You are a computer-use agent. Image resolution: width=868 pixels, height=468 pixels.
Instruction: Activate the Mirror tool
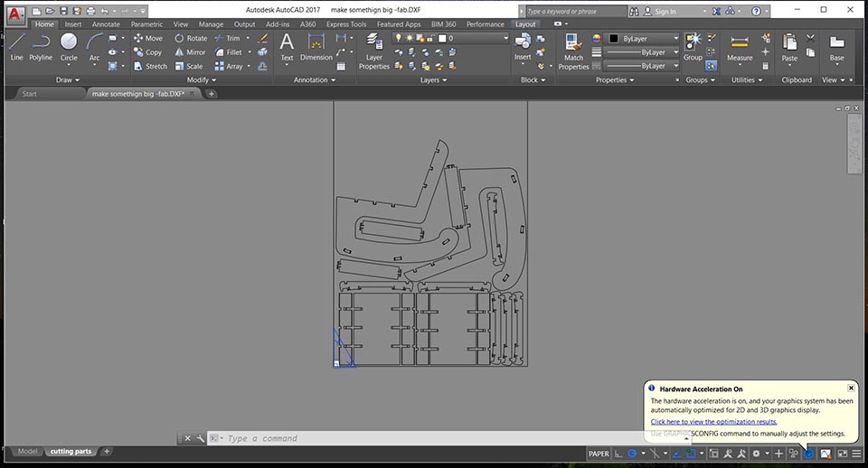(x=190, y=52)
